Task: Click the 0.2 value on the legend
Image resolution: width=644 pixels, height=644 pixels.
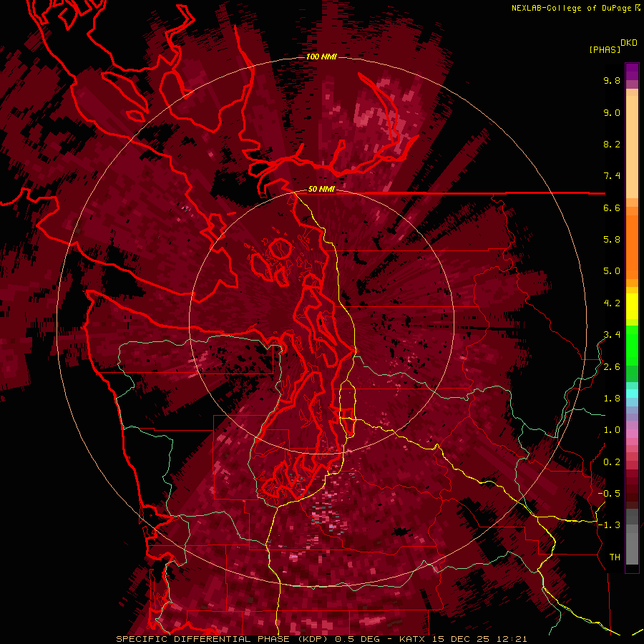Action: tap(612, 462)
